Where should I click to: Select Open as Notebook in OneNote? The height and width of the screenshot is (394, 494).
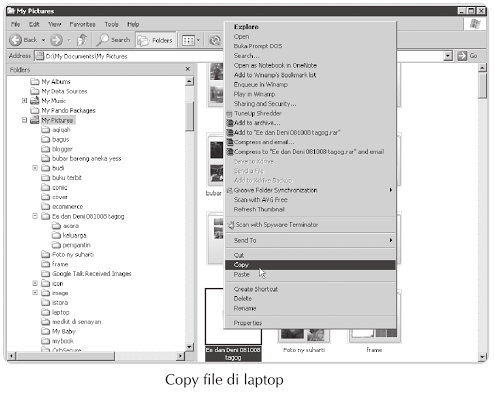[310, 65]
